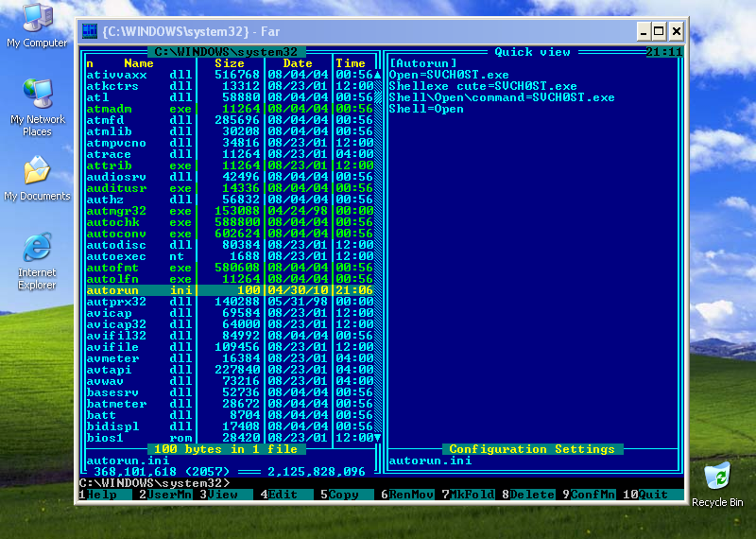Select the atmpvcno dll file row
The image size is (756, 539).
click(x=230, y=143)
